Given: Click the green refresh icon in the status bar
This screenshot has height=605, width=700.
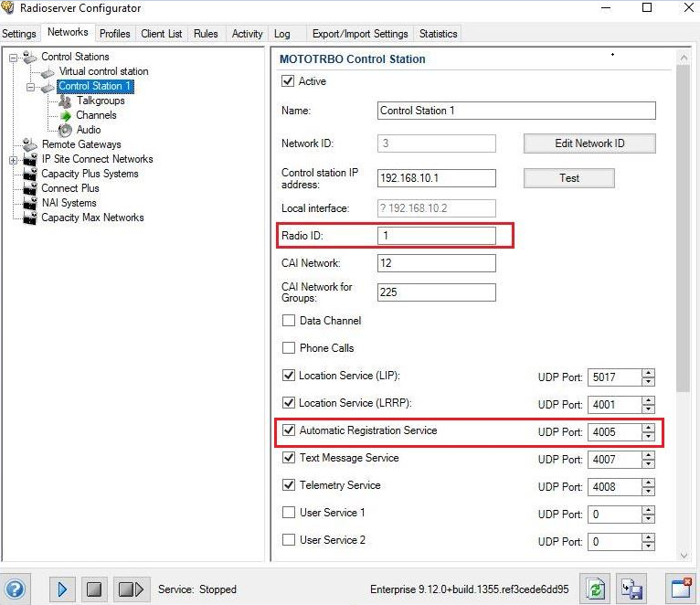Looking at the screenshot, I should 595,589.
